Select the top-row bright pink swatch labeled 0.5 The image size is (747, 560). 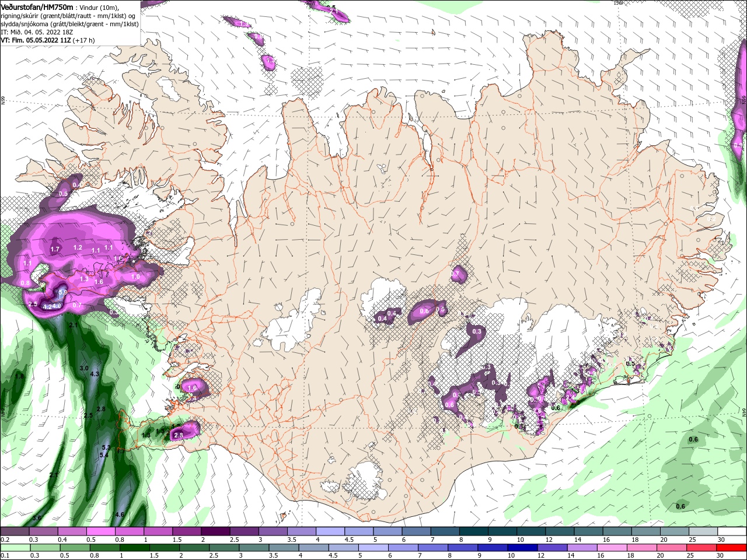click(x=100, y=531)
